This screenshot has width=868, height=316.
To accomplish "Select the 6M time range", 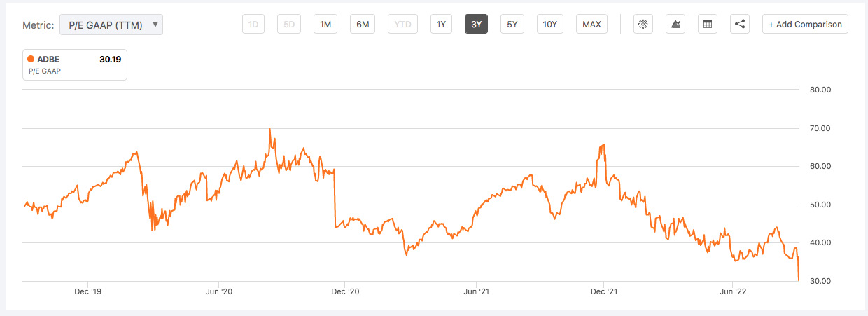I will pyautogui.click(x=363, y=25).
